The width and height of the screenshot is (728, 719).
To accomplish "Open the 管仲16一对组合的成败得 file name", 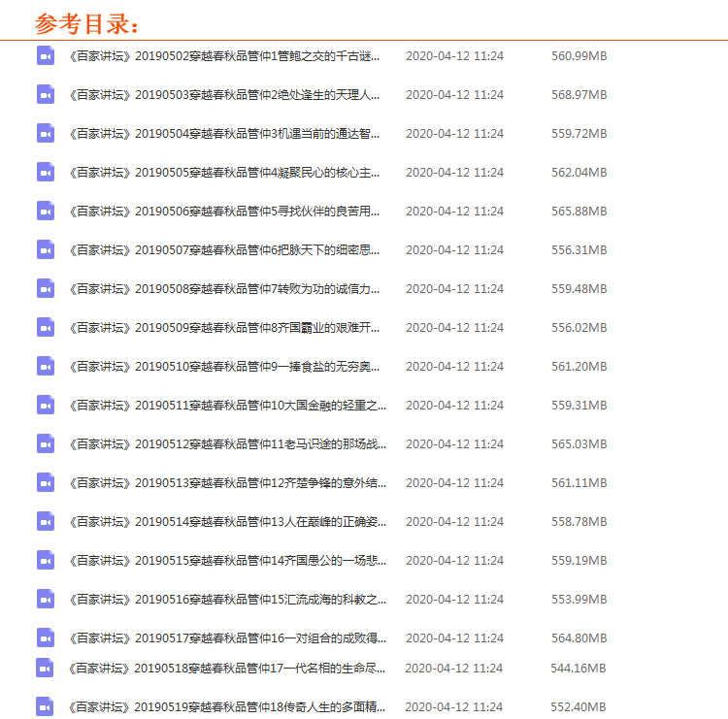I will (227, 638).
